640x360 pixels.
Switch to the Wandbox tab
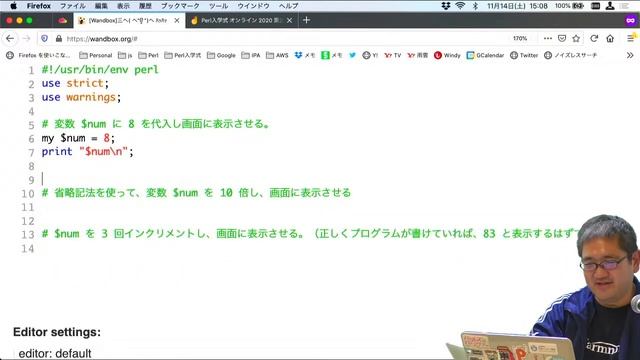[129, 20]
